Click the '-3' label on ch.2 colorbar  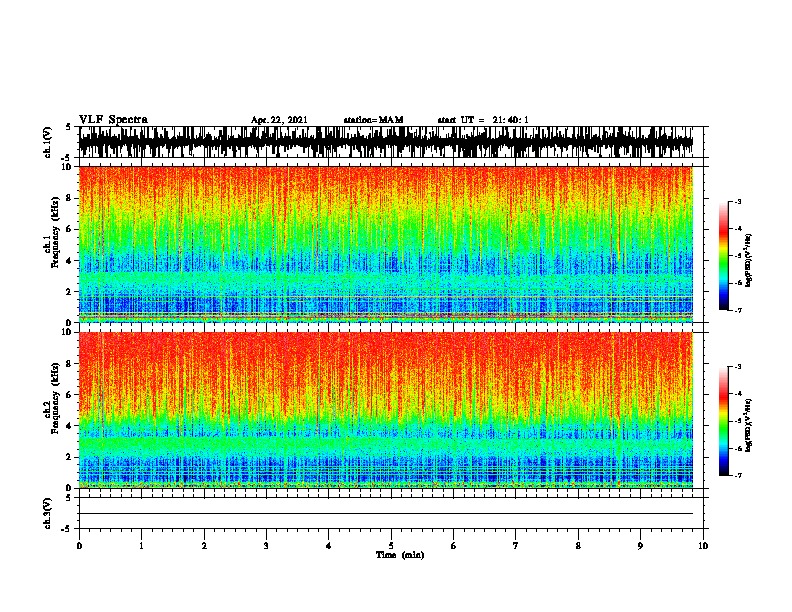pos(738,367)
